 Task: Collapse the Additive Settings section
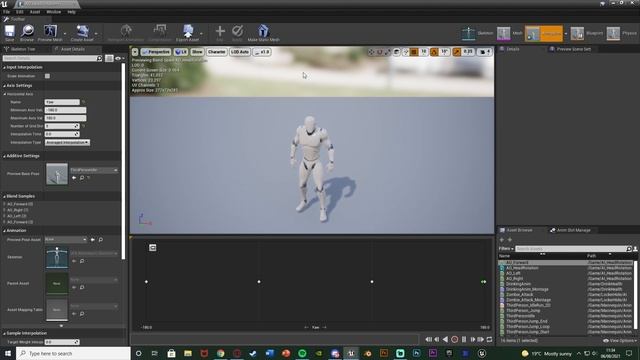pyautogui.click(x=4, y=156)
